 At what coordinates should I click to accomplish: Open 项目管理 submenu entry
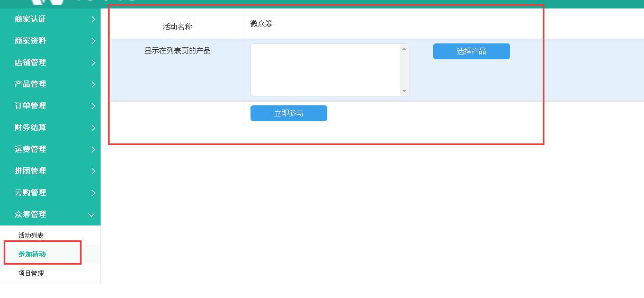[31, 274]
